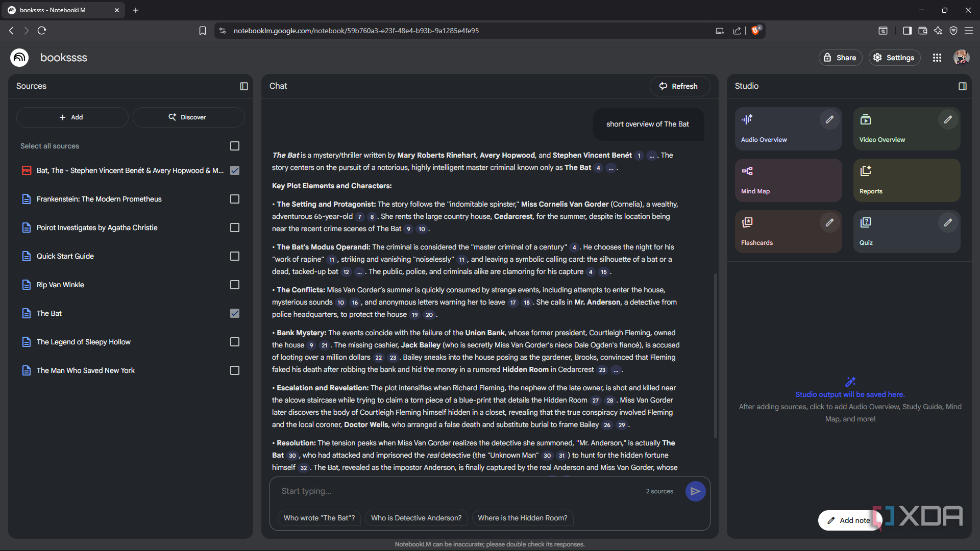Send the chat message arrow
Viewport: 980px width, 551px height.
[695, 491]
